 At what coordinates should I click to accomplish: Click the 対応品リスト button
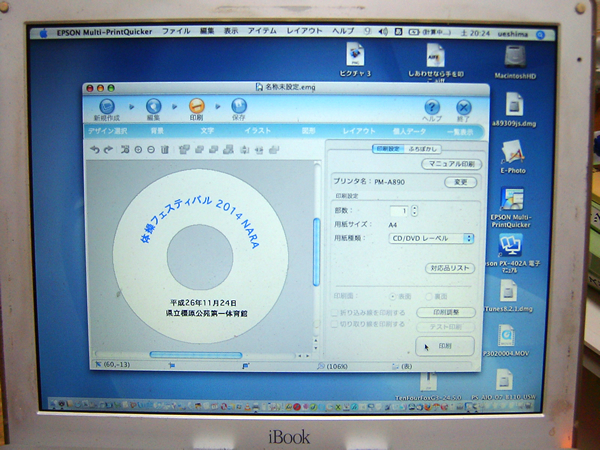[x=450, y=268]
